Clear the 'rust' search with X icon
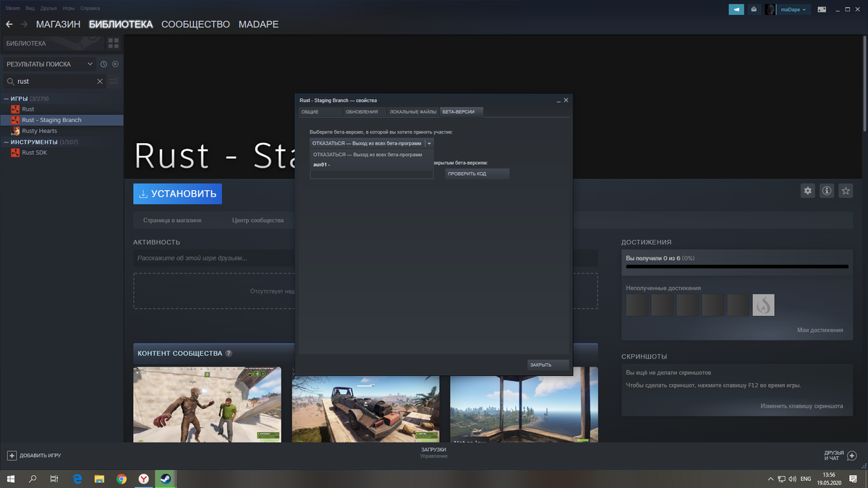This screenshot has width=868, height=488. (x=100, y=82)
